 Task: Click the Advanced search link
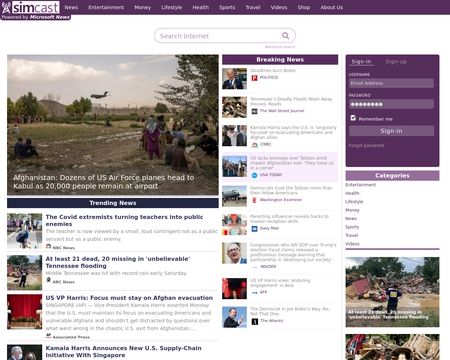(x=280, y=47)
